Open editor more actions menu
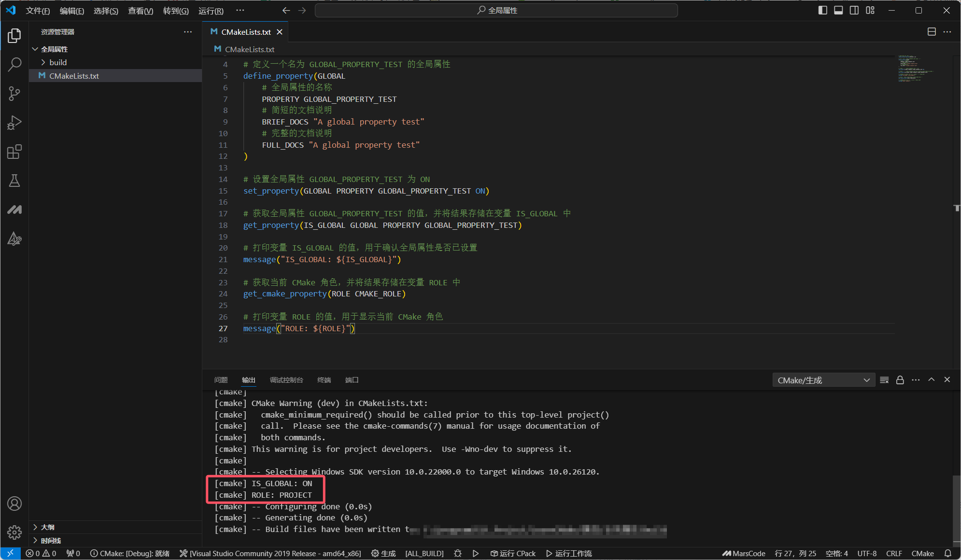Image resolution: width=961 pixels, height=560 pixels. (x=947, y=32)
